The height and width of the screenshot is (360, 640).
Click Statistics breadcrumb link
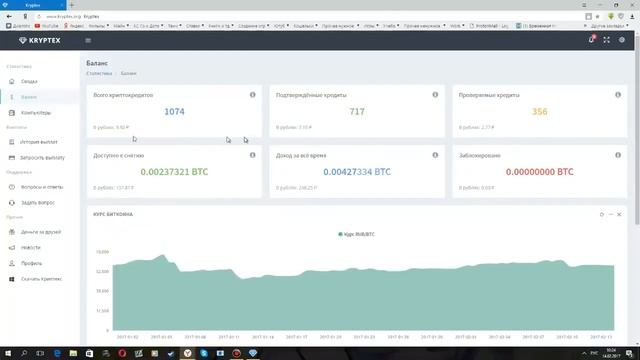(x=99, y=73)
